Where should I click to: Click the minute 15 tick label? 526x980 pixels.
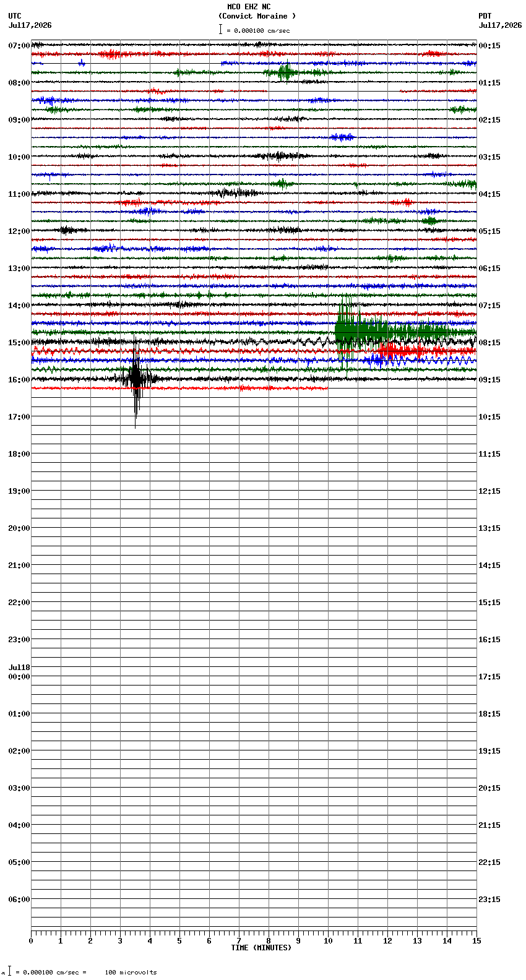[476, 941]
